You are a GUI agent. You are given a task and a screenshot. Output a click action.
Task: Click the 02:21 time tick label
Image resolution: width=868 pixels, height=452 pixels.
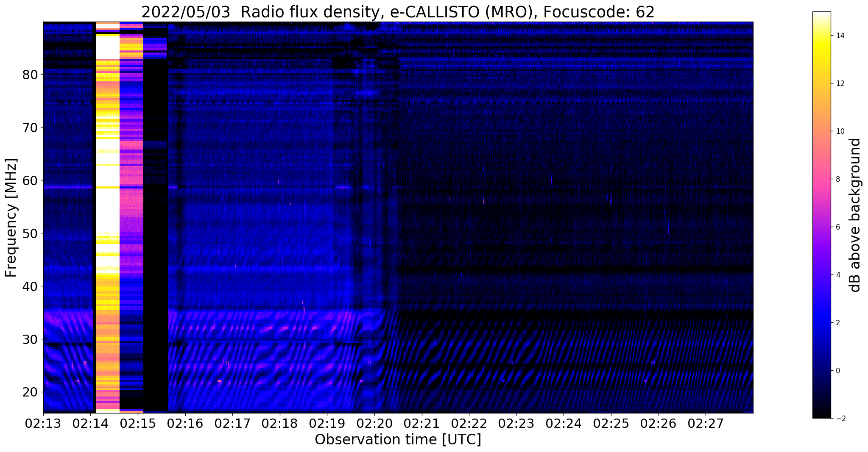pyautogui.click(x=421, y=423)
